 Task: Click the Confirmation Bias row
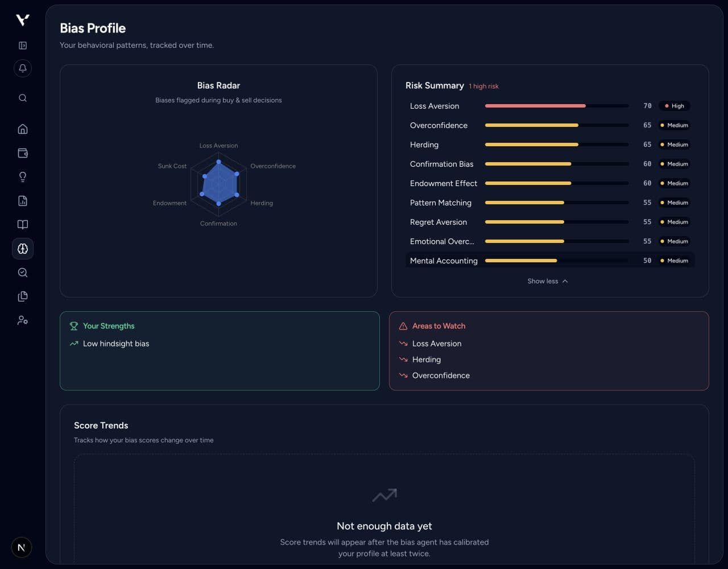tap(550, 164)
